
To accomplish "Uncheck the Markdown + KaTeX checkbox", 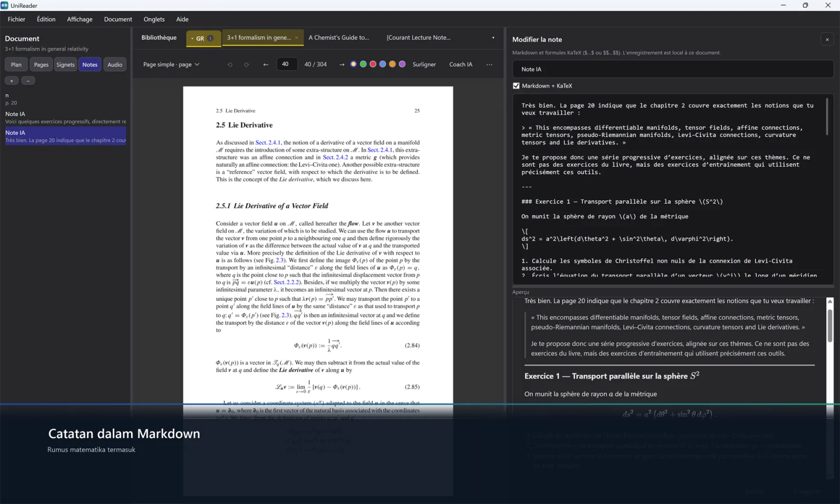I will tap(516, 86).
